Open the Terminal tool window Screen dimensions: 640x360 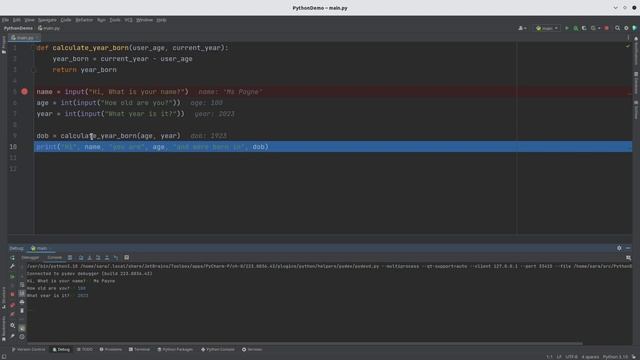[x=139, y=349]
